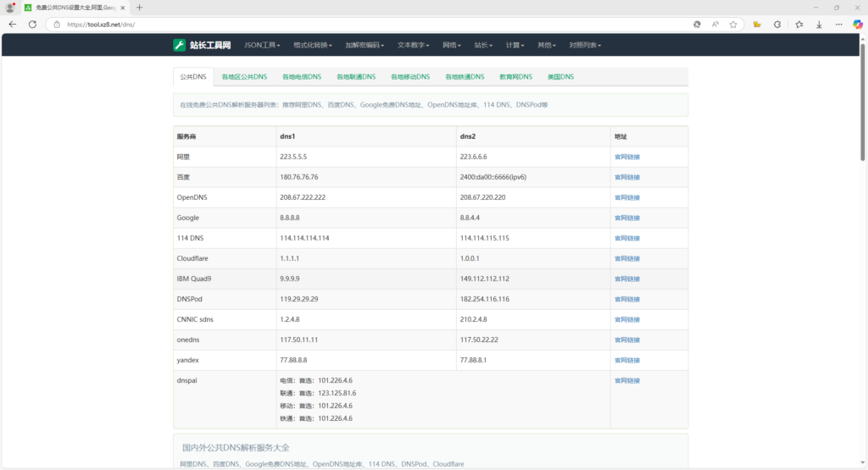This screenshot has width=868, height=470.
Task: Open the 官网链接 for Google row
Action: pyautogui.click(x=627, y=218)
